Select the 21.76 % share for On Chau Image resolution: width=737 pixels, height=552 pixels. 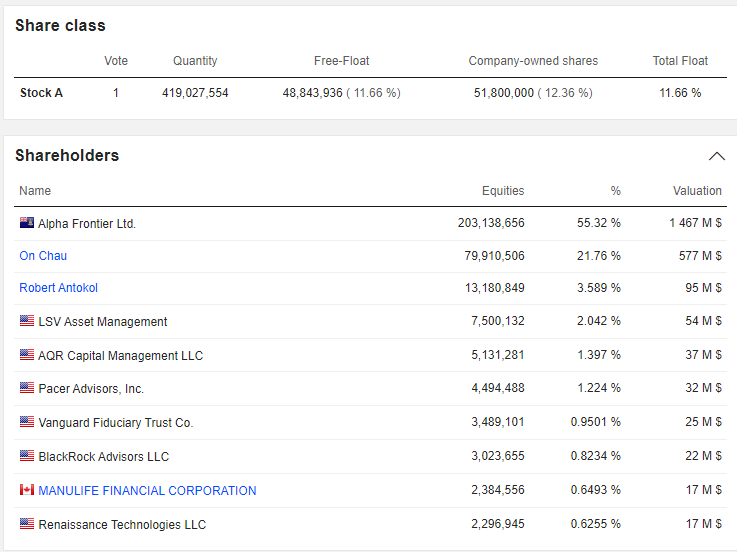point(599,256)
